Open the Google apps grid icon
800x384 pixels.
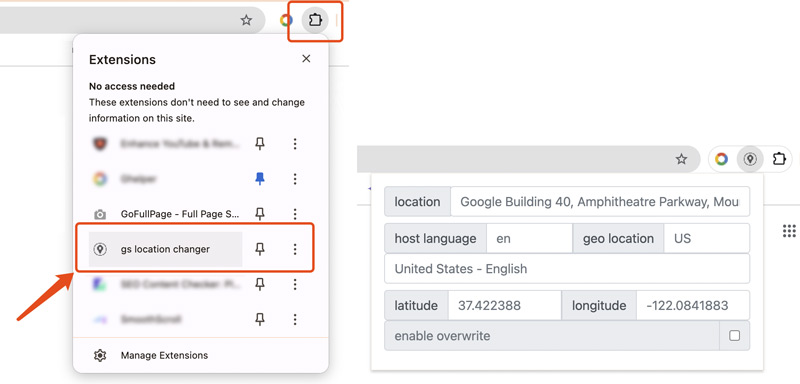pos(789,231)
